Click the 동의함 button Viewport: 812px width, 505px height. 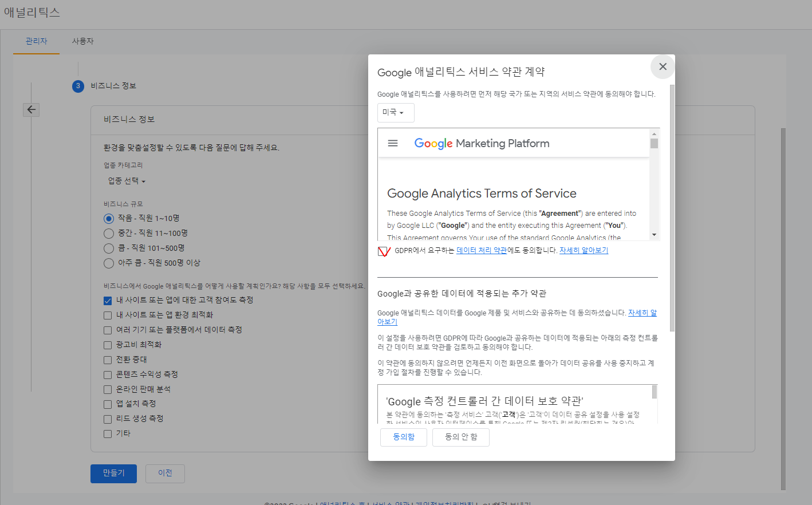pos(404,437)
